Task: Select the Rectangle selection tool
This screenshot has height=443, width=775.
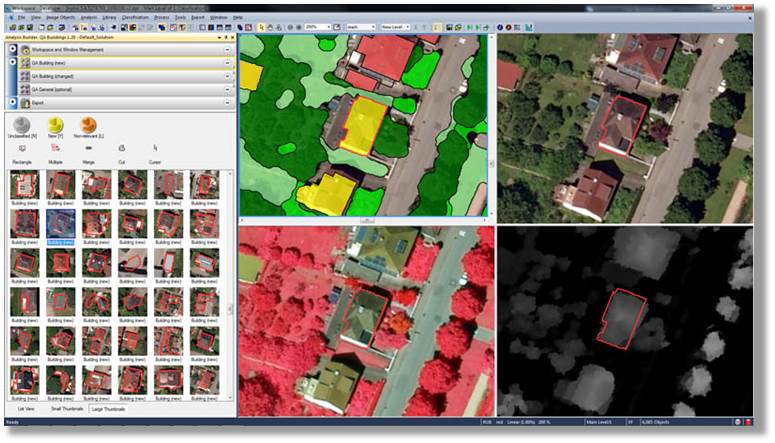Action: point(22,154)
